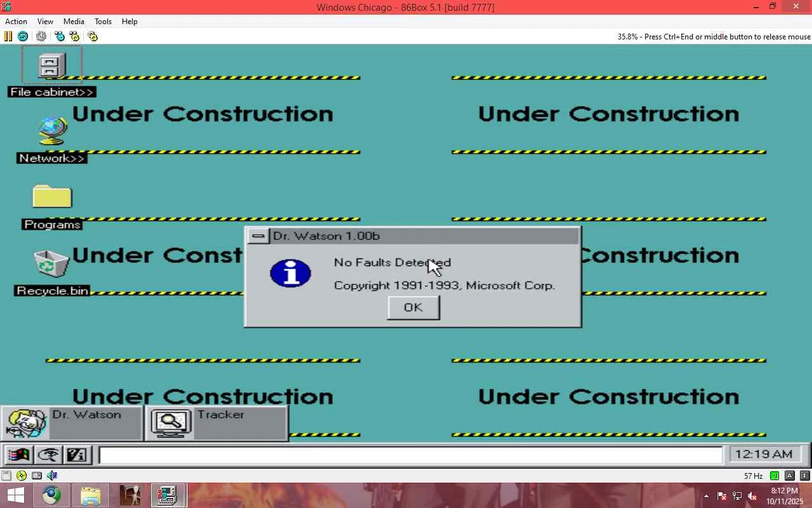Viewport: 812px width, 508px height.
Task: Open the View menu
Action: 45,21
